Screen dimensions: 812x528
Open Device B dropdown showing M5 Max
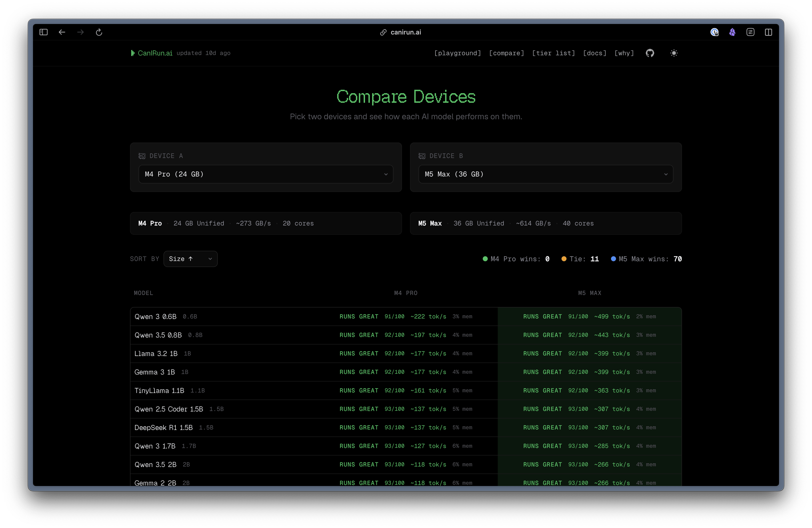tap(545, 174)
